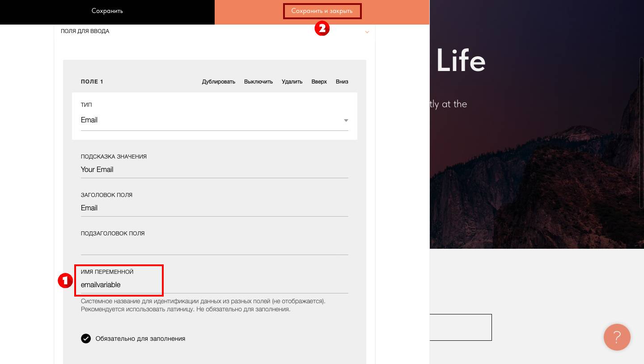This screenshot has width=644, height=364.
Task: Click 'Удалить' to delete Field 1
Action: 292,82
